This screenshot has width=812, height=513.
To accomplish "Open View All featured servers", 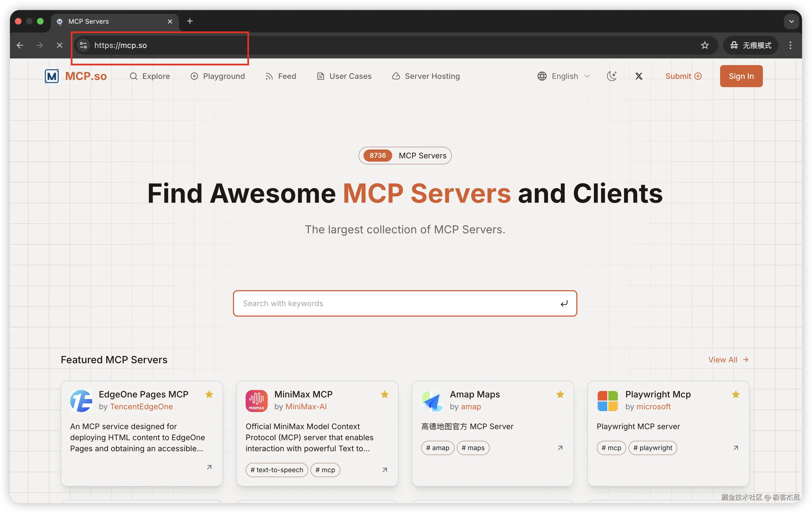I will tap(728, 360).
